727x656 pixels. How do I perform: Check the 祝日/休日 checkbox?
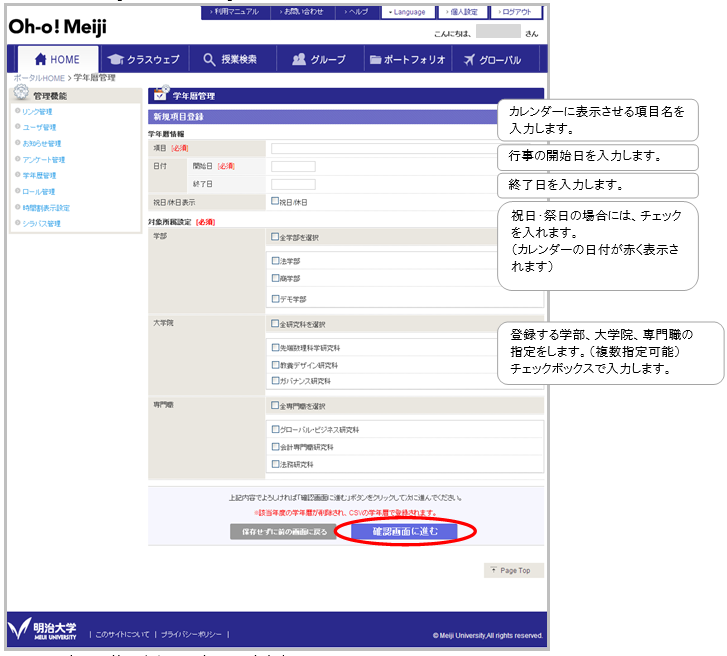coord(275,201)
